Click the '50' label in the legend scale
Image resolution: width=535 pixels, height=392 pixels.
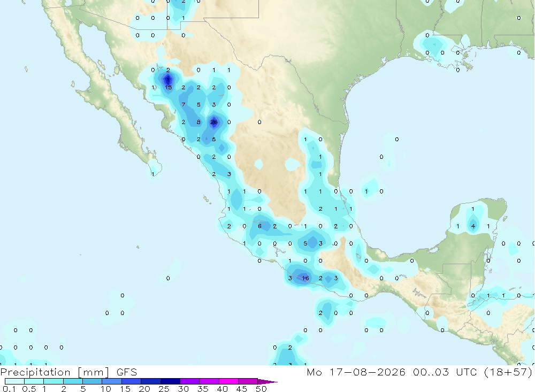click(x=261, y=389)
